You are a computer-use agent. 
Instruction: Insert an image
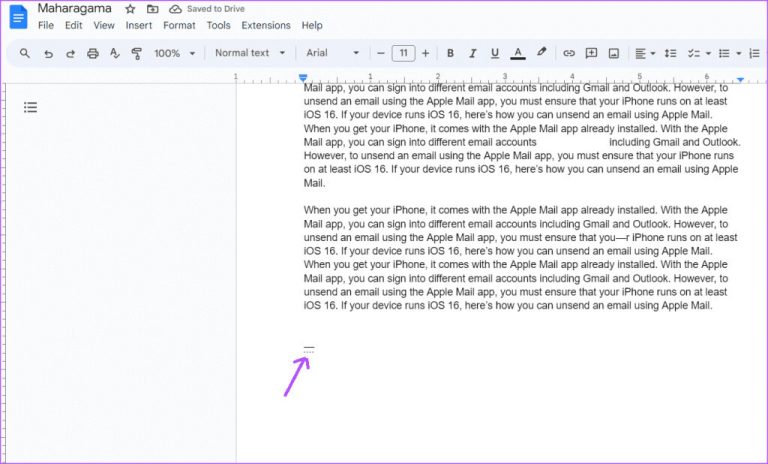614,53
